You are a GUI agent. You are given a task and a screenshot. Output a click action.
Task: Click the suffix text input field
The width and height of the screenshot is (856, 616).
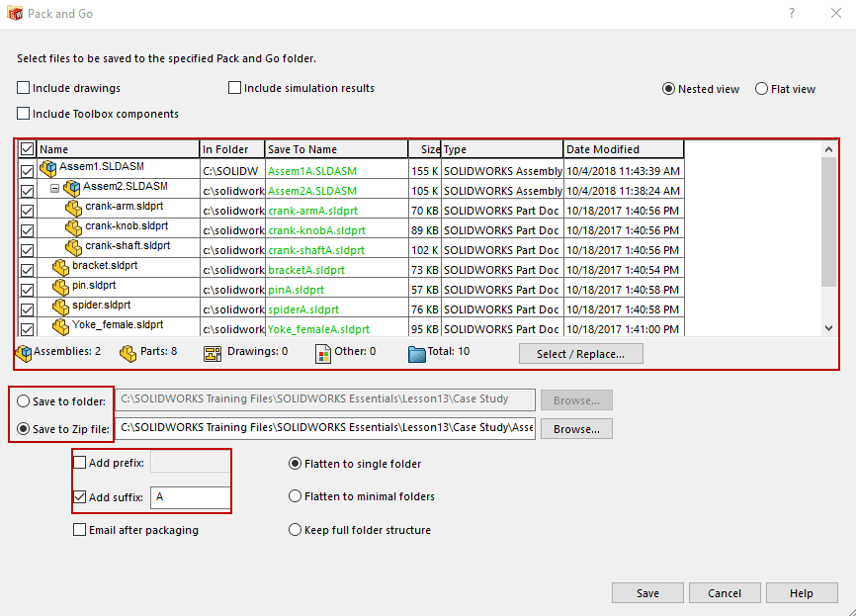click(190, 497)
